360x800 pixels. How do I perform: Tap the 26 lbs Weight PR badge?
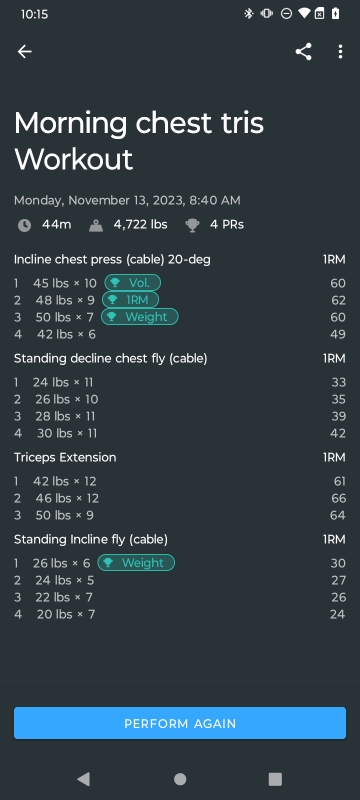click(136, 563)
